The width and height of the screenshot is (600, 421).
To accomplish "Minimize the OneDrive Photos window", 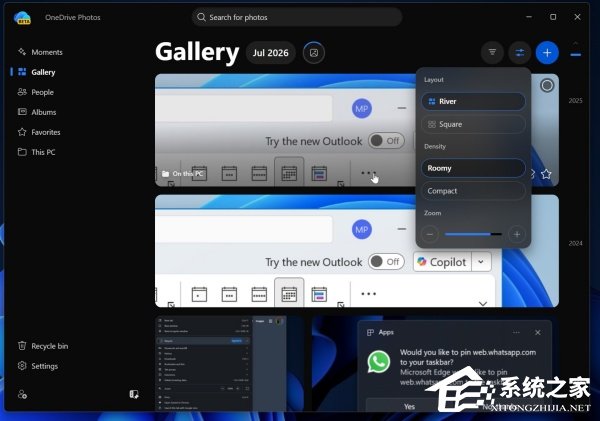I will coord(529,17).
